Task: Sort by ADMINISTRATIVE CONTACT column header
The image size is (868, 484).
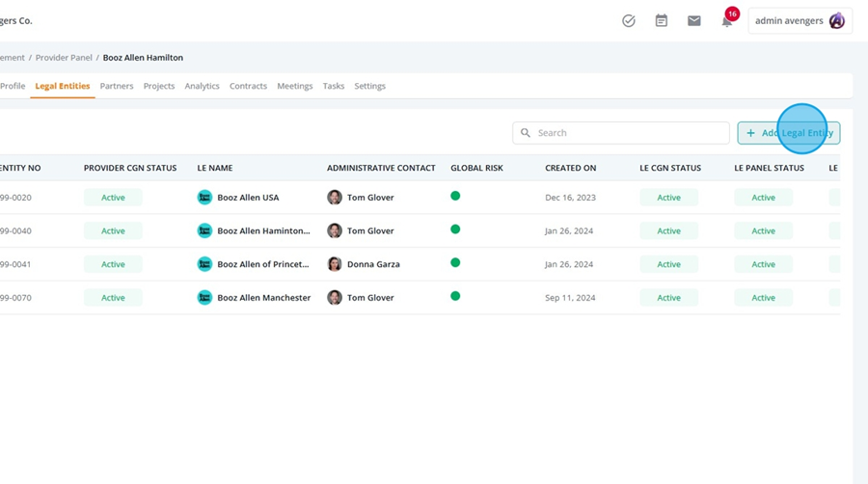Action: [381, 168]
